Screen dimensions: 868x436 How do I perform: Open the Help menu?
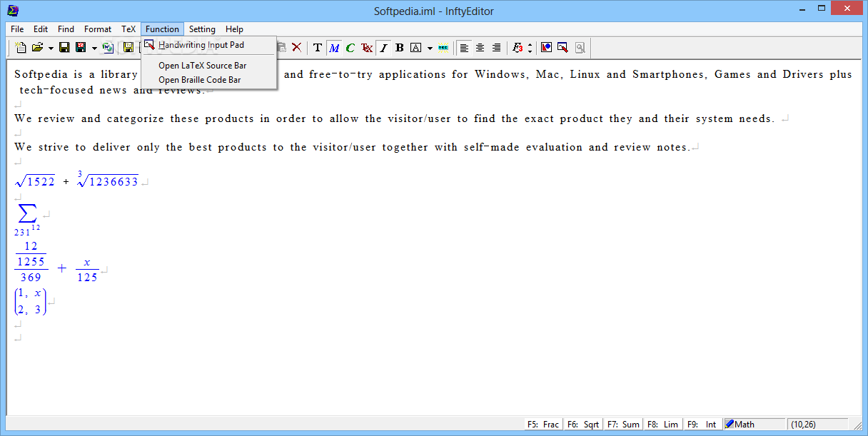click(x=234, y=29)
